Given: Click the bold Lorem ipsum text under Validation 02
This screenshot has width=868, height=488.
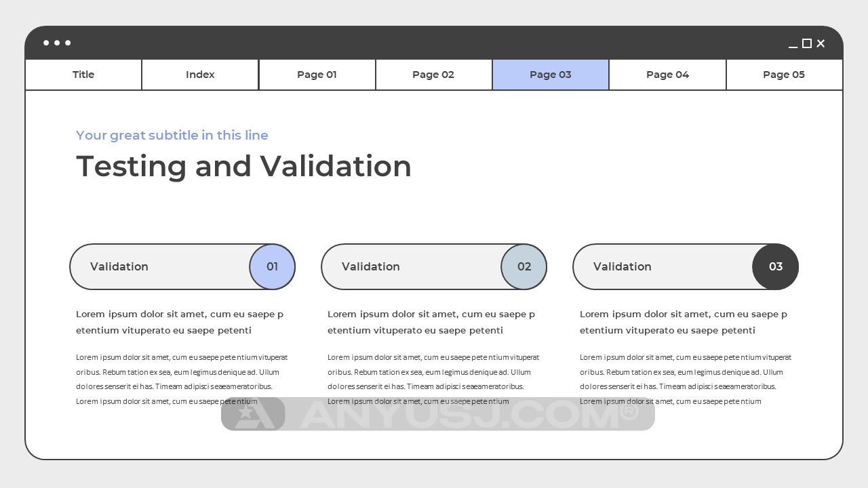Looking at the screenshot, I should pyautogui.click(x=431, y=322).
